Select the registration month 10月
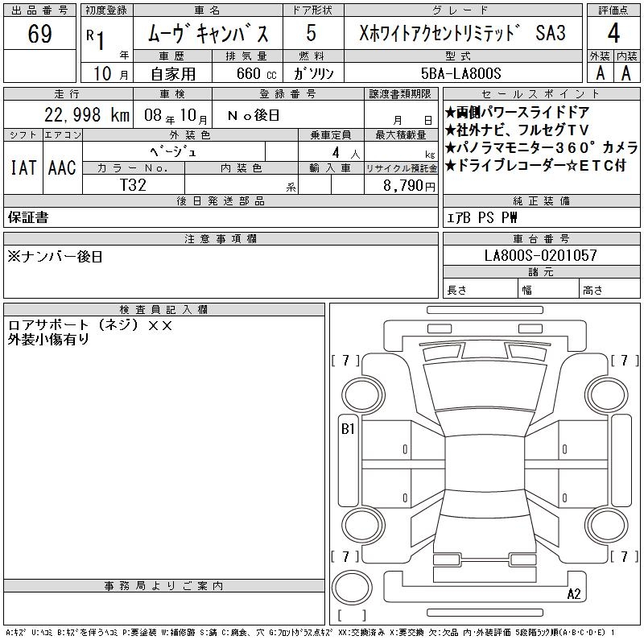Viewport: 644px width, 644px height. click(110, 73)
